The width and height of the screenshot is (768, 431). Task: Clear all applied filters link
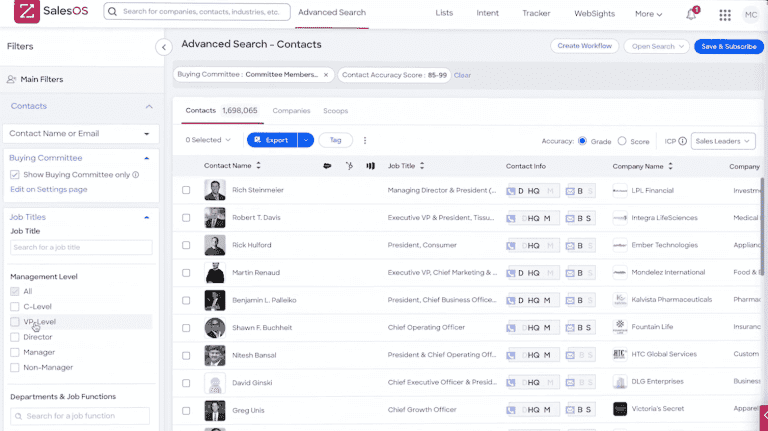pyautogui.click(x=462, y=75)
